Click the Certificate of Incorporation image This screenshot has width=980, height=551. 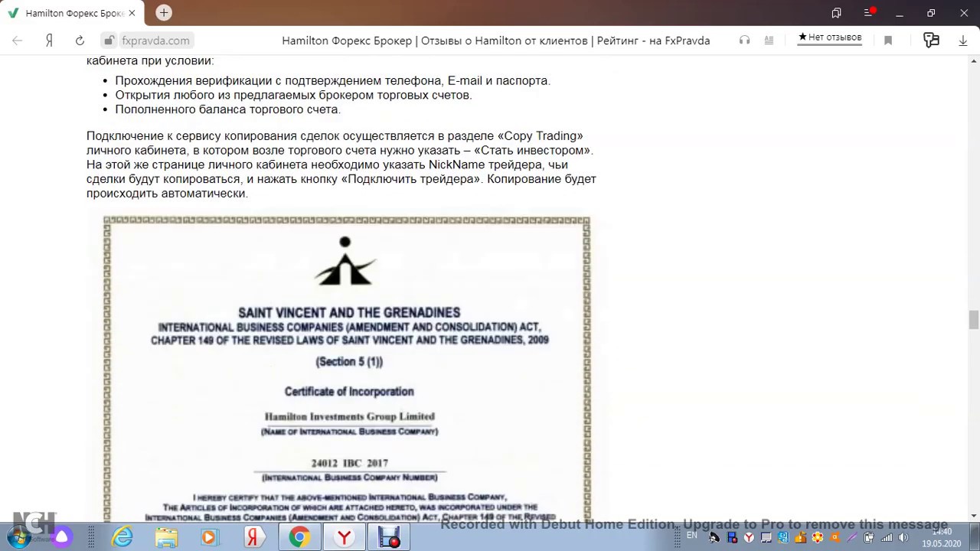tap(346, 367)
